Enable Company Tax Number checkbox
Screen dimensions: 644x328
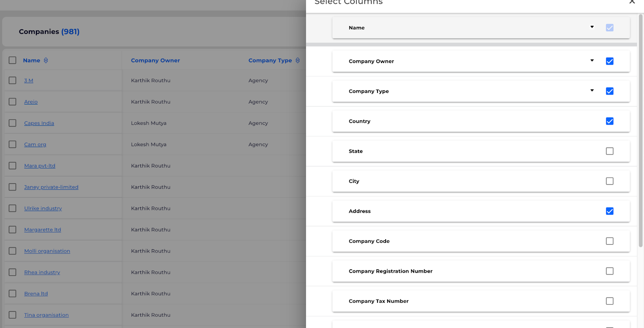[x=610, y=301]
